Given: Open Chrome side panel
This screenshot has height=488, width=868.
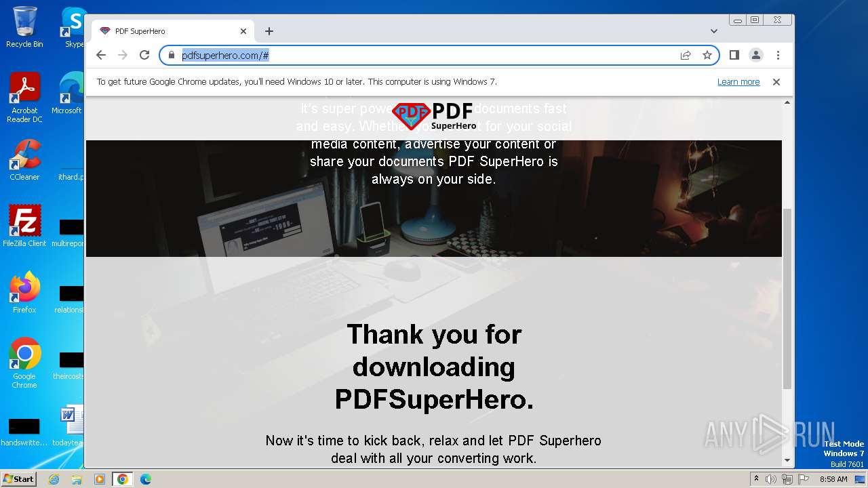Looking at the screenshot, I should coord(734,55).
